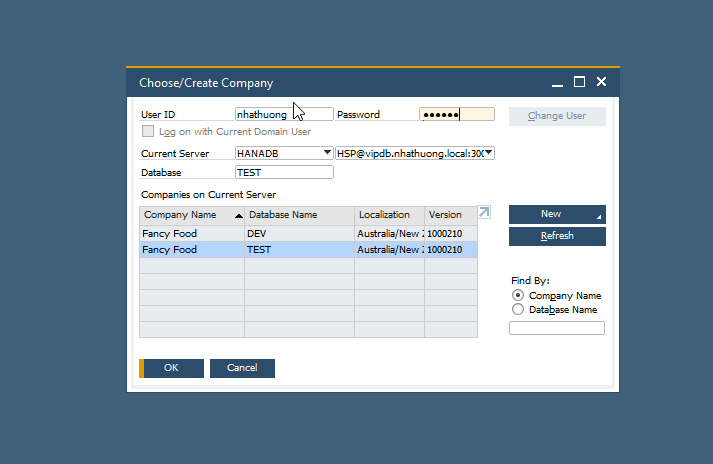Click the Find By search text field
This screenshot has height=464, width=713.
point(557,328)
